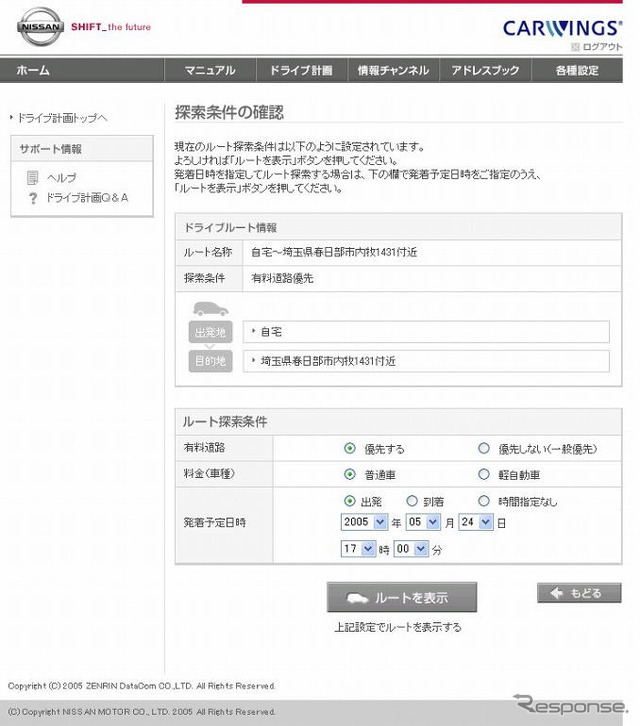The height and width of the screenshot is (726, 640).
Task: Click the ルートを表示 button
Action: 402,597
